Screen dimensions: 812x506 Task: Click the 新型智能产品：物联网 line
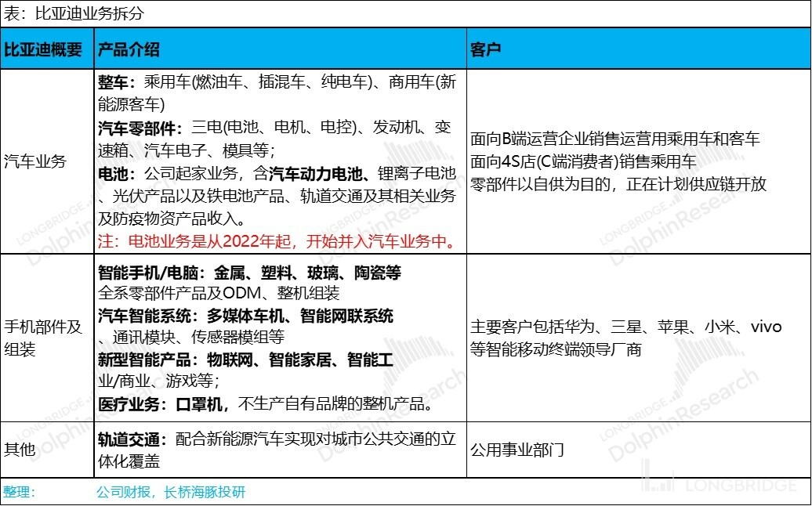click(x=246, y=360)
